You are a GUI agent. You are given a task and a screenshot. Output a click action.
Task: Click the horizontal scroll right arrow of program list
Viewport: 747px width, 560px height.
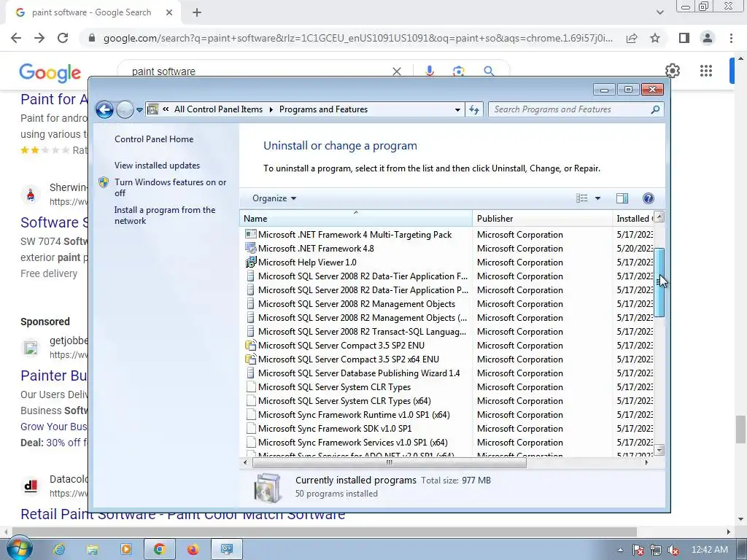646,462
